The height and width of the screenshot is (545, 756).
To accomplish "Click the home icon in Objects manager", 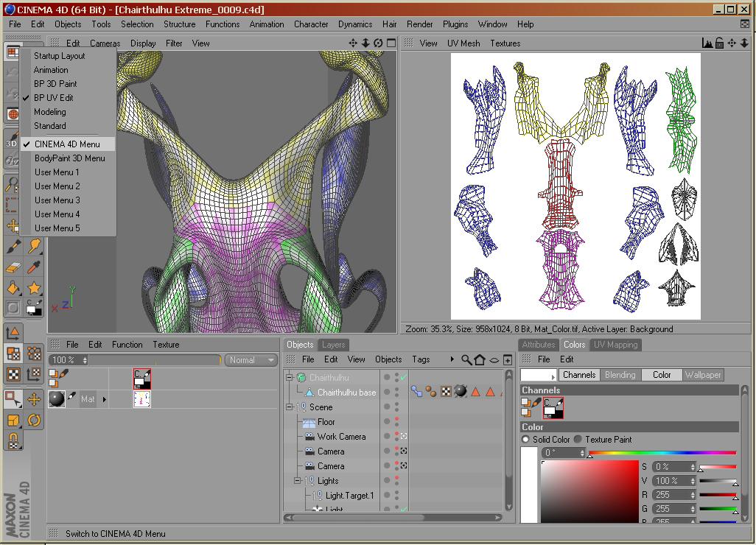I will tap(480, 359).
